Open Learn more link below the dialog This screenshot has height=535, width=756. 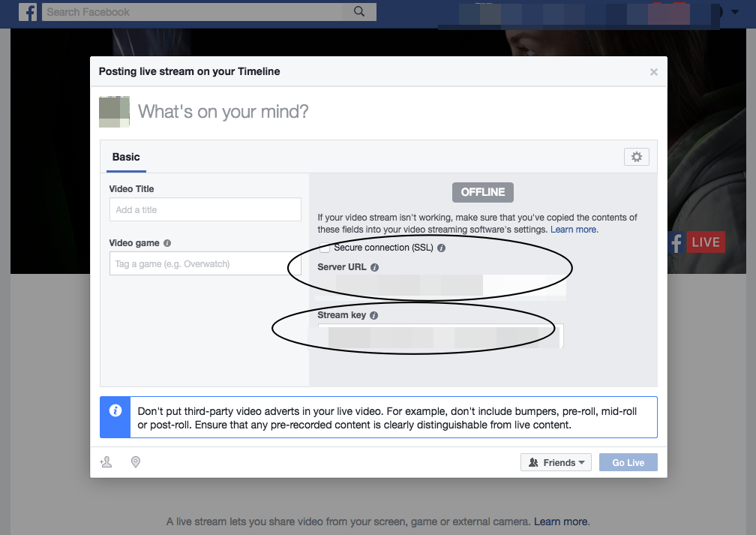[x=561, y=521]
